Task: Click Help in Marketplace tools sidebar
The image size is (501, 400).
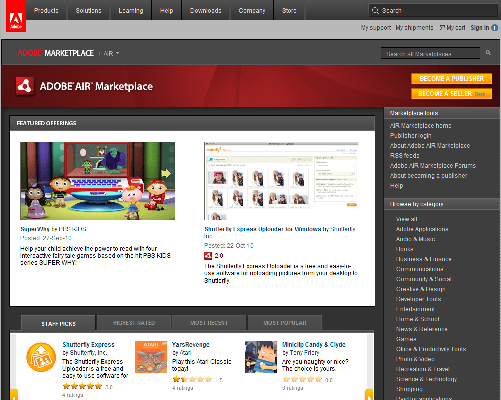Action: tap(396, 186)
